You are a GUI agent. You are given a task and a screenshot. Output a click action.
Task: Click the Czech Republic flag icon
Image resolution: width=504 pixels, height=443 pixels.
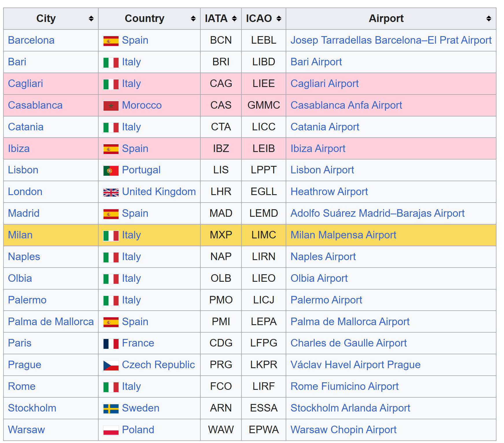click(111, 366)
